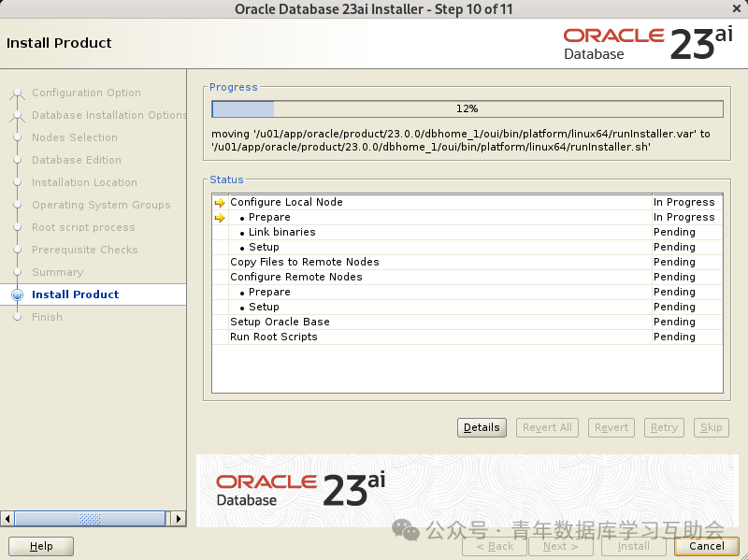748x560 pixels.
Task: Close the Oracle installer window
Action: pos(737,8)
